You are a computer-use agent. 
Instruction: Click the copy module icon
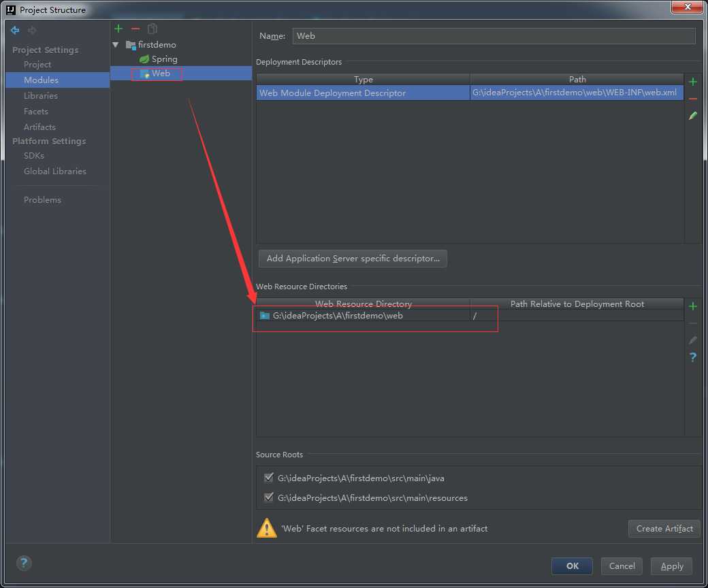tap(152, 29)
